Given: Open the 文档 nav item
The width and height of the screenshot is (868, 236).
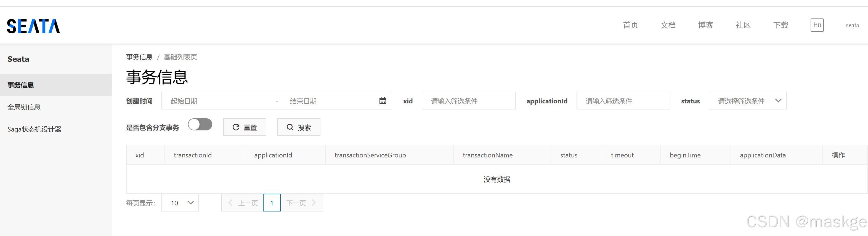Looking at the screenshot, I should [668, 25].
